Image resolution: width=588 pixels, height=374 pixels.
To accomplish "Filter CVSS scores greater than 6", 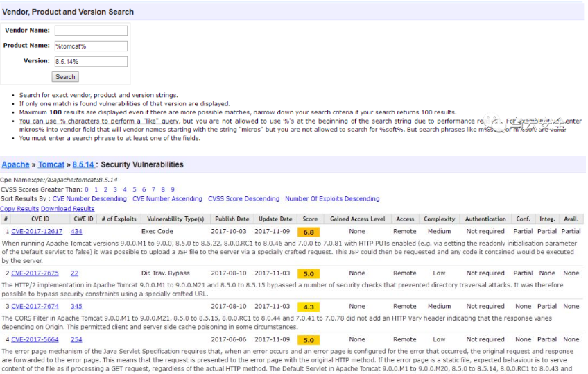I will 144,190.
